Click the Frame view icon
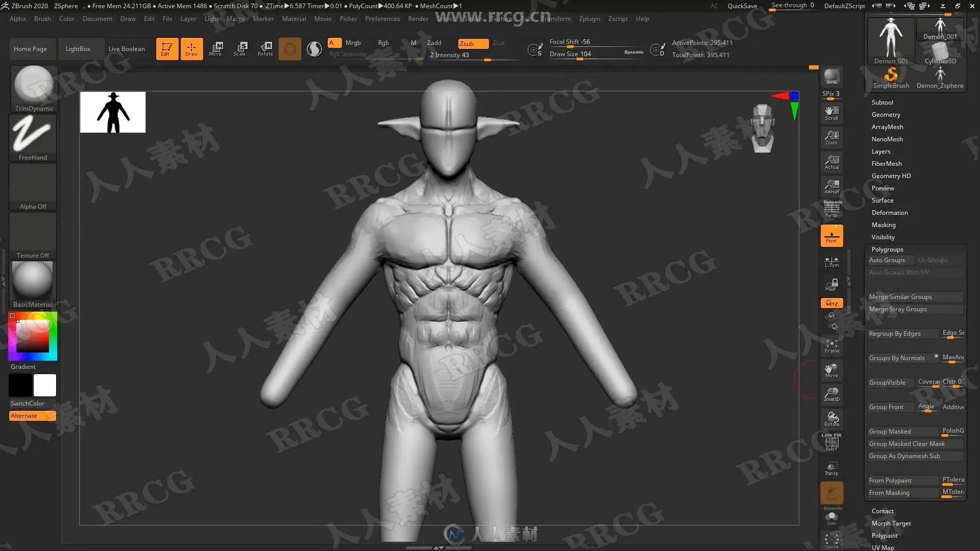 pos(831,346)
